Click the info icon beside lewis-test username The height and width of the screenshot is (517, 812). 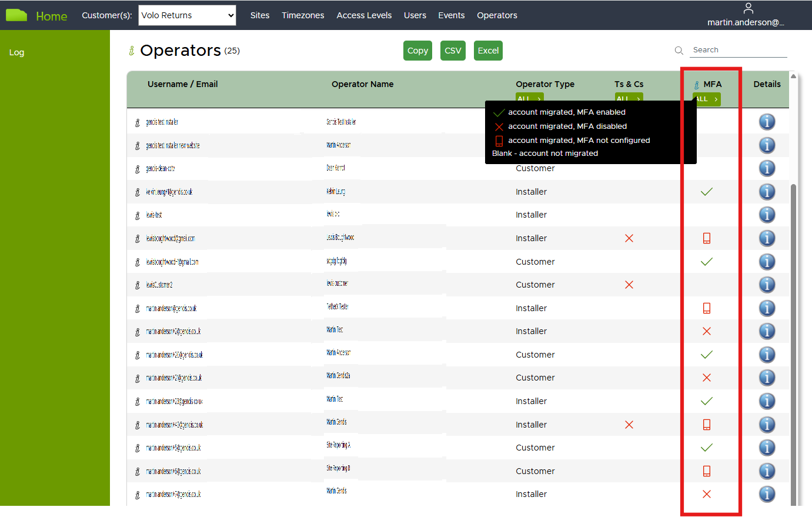pos(137,215)
